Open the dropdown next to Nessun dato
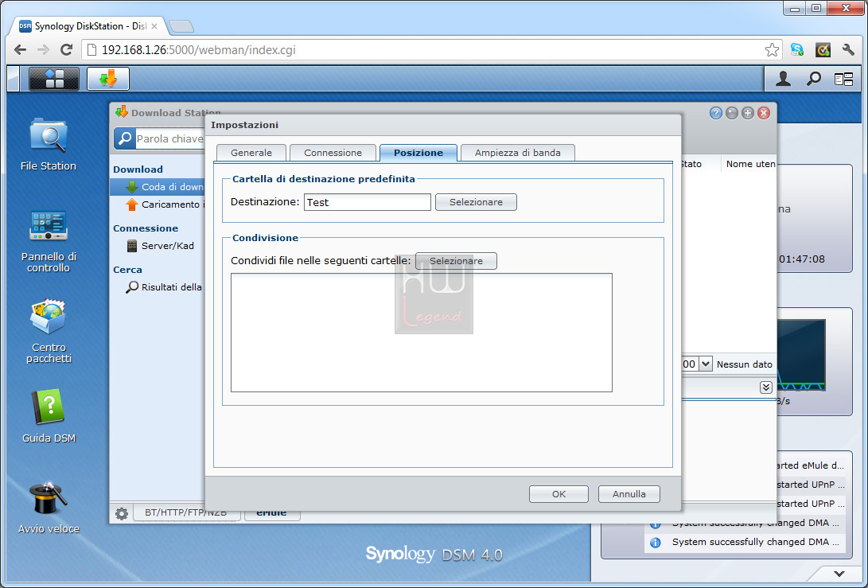Image resolution: width=868 pixels, height=588 pixels. coord(705,364)
